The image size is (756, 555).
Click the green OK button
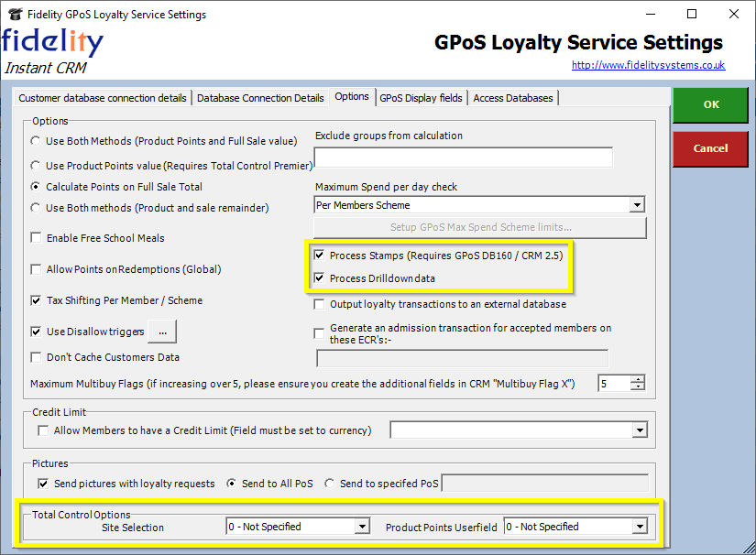point(711,105)
